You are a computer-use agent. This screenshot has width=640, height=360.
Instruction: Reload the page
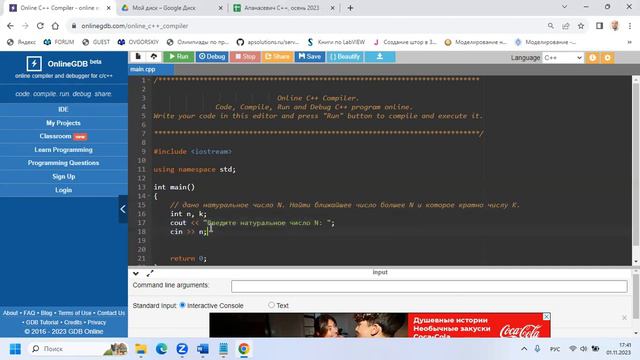pyautogui.click(x=40, y=26)
